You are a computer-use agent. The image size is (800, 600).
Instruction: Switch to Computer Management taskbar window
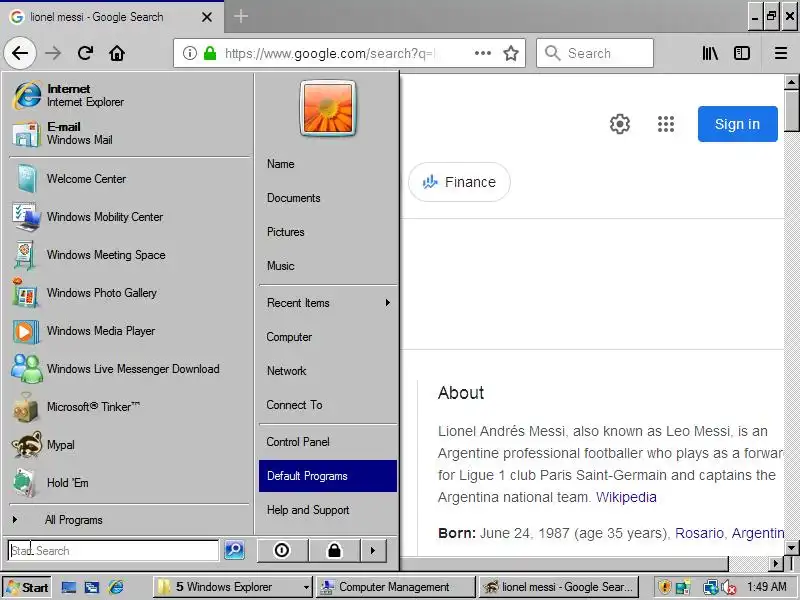(x=395, y=587)
